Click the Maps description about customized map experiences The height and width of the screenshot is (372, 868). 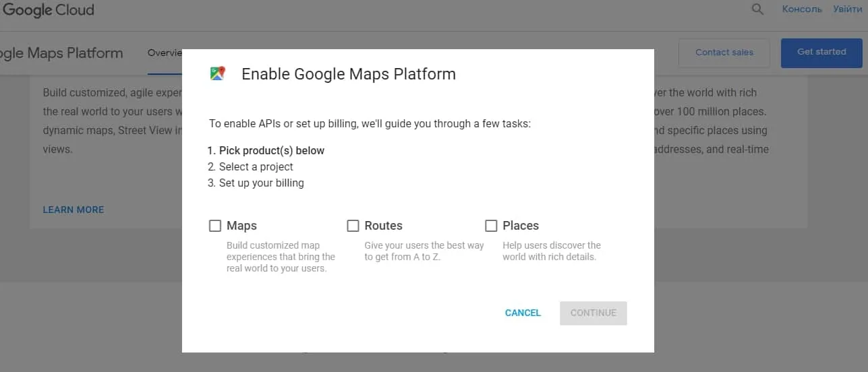click(281, 257)
